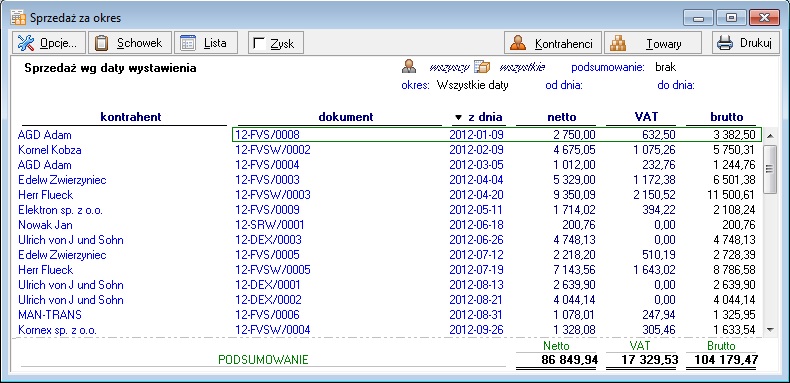Click the od dnia label
Viewport: 790px width, 383px height.
click(x=564, y=85)
